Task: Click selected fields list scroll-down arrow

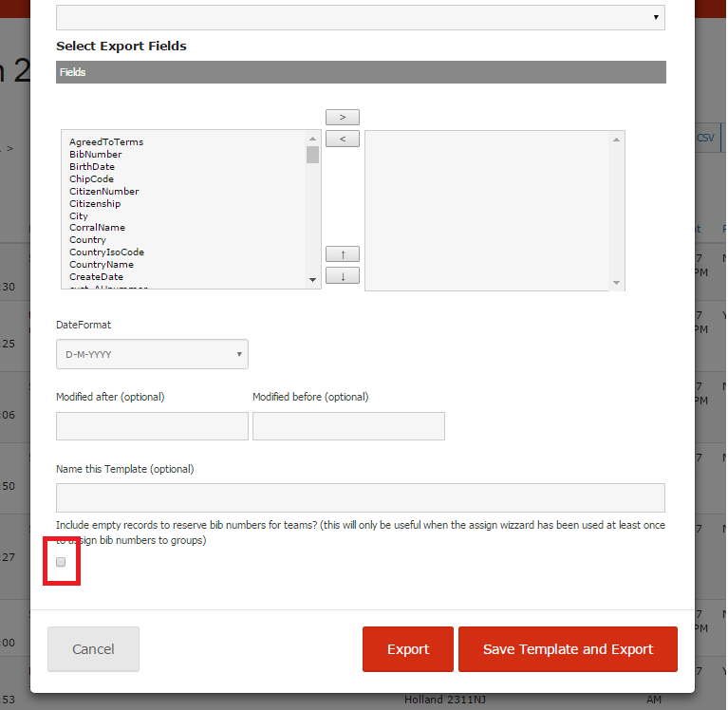Action: [x=616, y=283]
